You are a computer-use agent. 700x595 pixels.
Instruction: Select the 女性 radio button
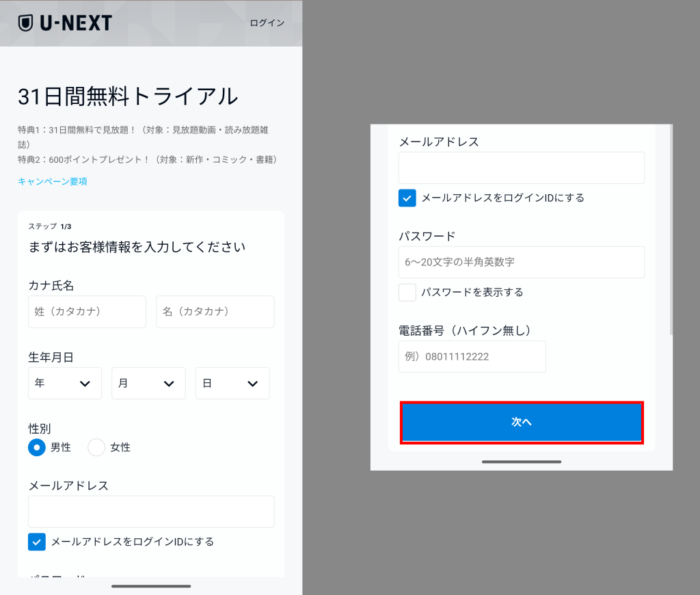(x=96, y=447)
